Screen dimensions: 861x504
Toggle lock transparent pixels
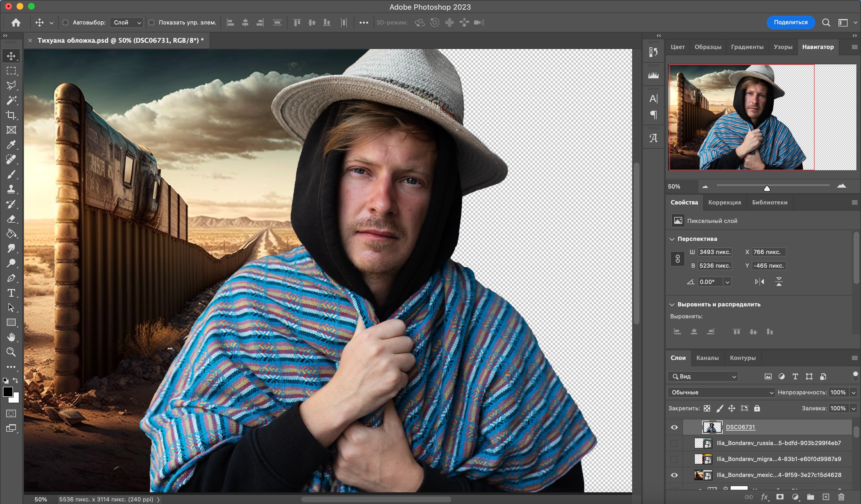[x=707, y=408]
